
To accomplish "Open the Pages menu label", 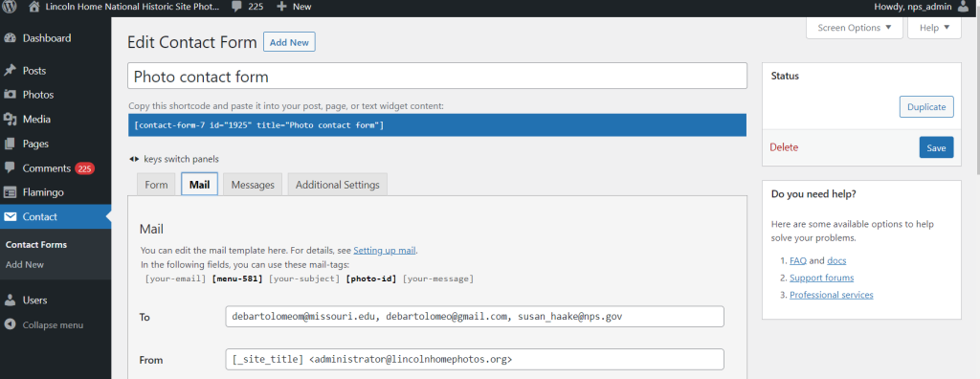I will point(35,144).
